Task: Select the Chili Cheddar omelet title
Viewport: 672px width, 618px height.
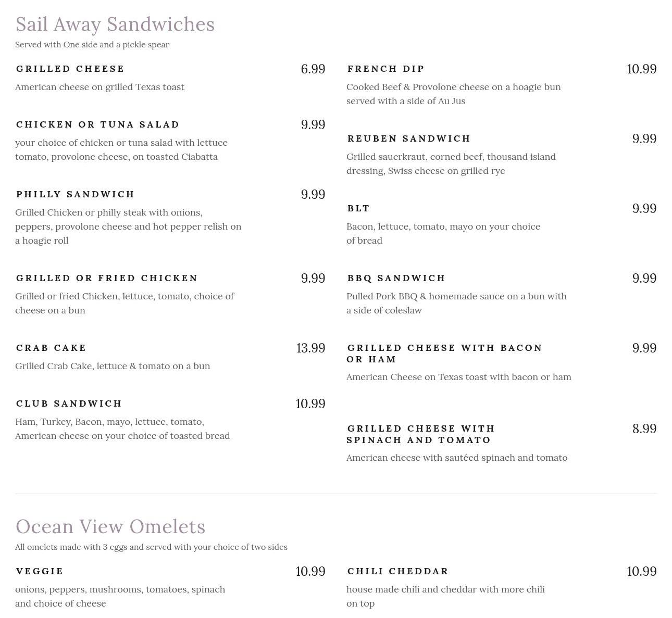Action: coord(398,571)
